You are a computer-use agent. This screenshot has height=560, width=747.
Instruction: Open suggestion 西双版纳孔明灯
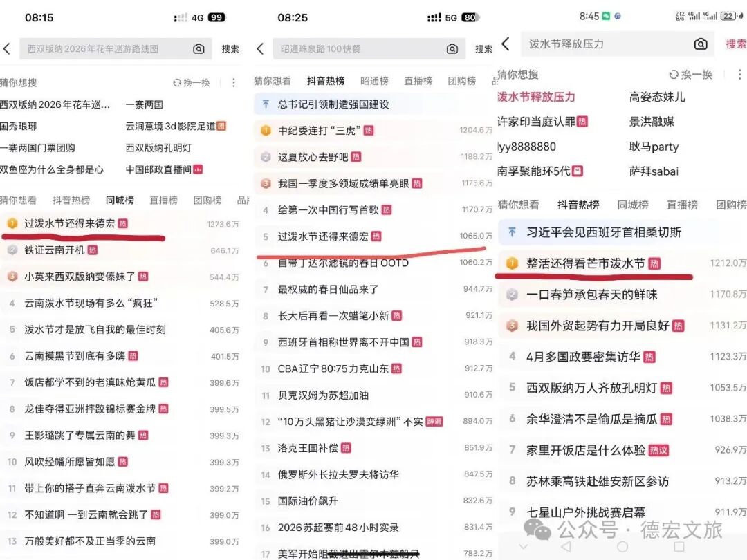[x=158, y=148]
